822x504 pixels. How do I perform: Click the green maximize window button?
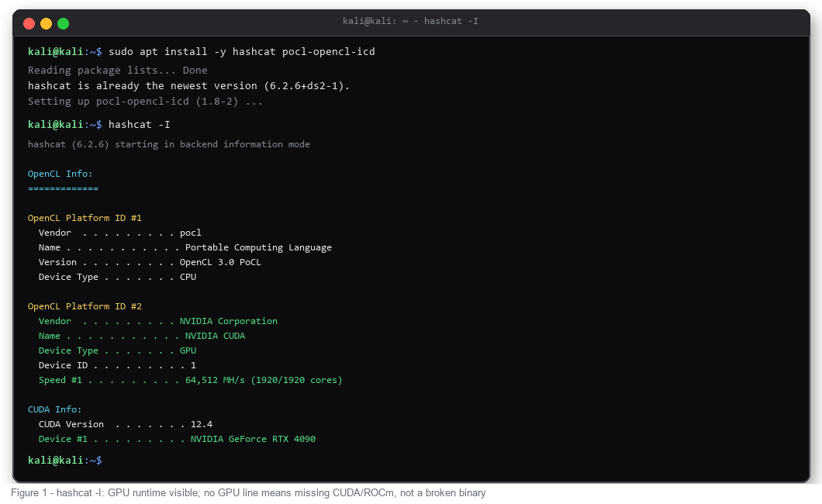[64, 23]
